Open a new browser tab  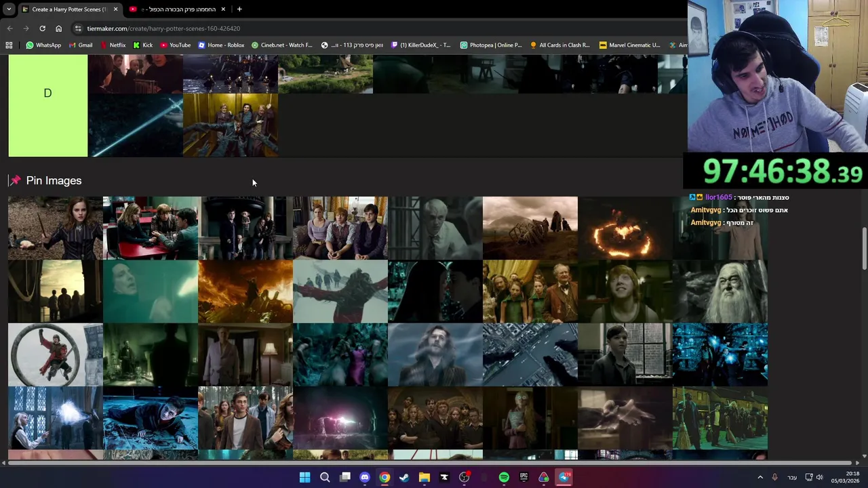click(x=239, y=9)
